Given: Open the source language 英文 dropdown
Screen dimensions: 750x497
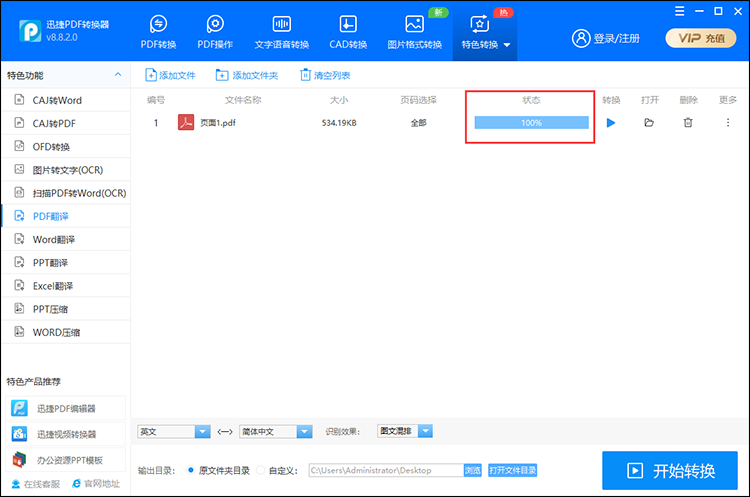Looking at the screenshot, I should coord(174,431).
